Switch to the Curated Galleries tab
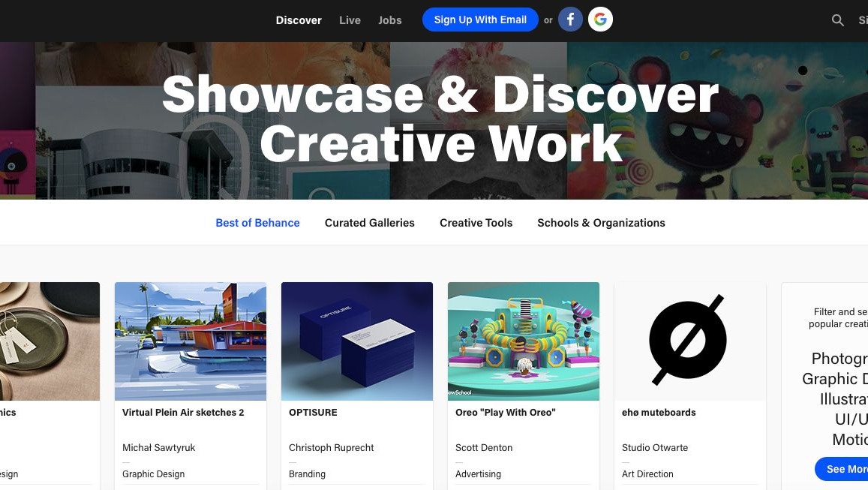868x490 pixels. (370, 223)
